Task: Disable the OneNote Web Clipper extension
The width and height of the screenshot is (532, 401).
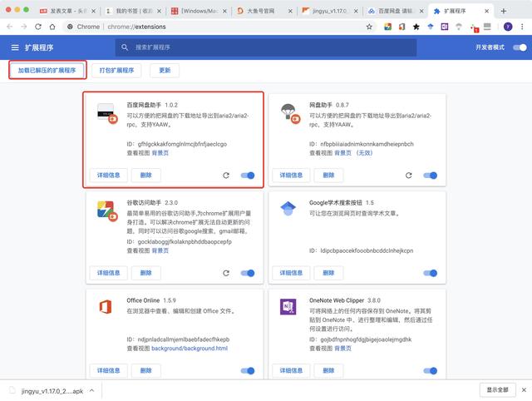Action: (x=431, y=371)
